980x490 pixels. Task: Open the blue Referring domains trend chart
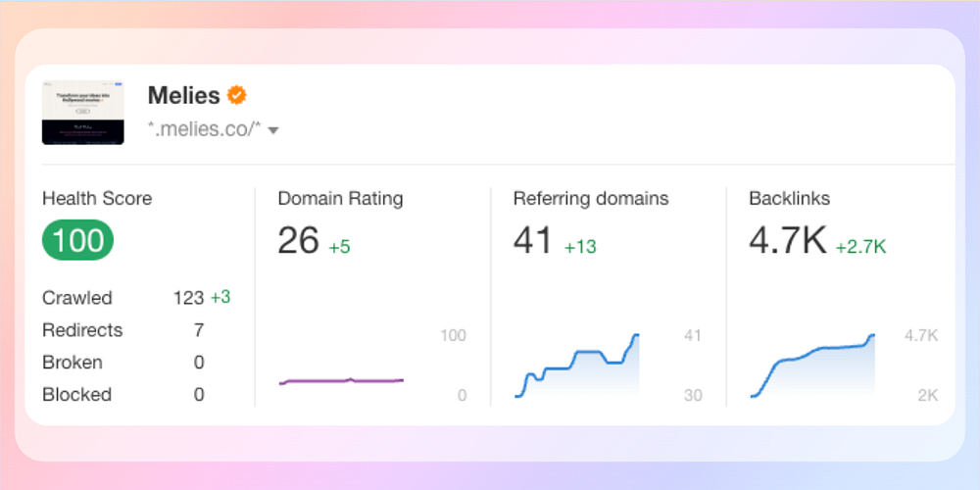(577, 366)
